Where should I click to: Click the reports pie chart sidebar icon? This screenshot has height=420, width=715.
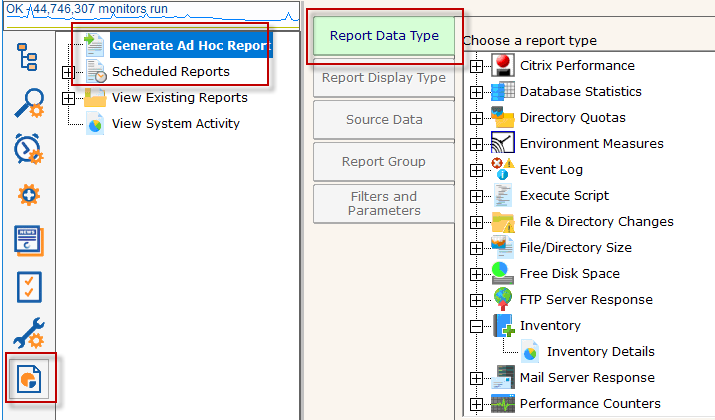29,381
